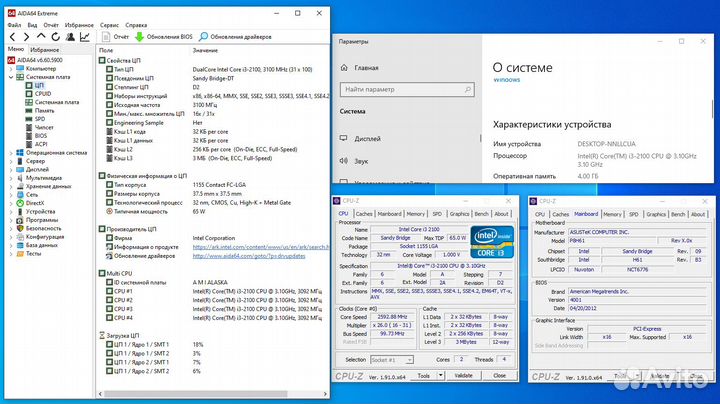
Task: Open the Tools dropdown arrow in CPU-Z
Action: pyautogui.click(x=440, y=376)
